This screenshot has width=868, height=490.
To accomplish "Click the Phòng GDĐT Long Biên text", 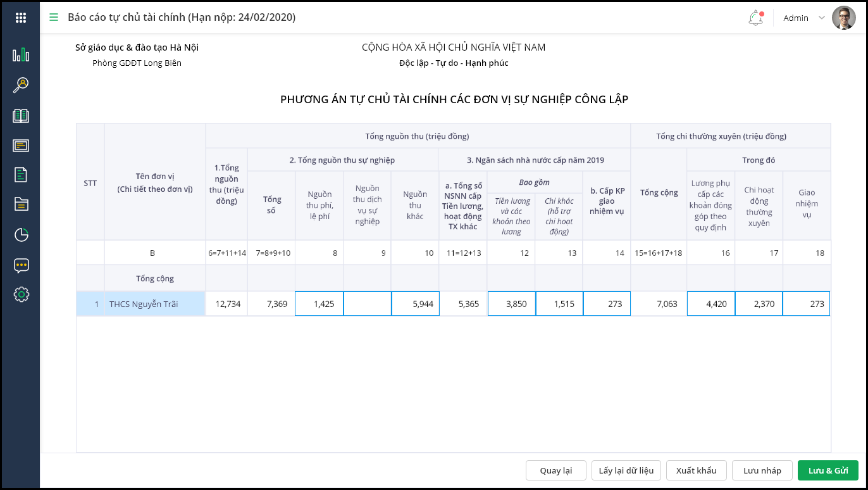I will [x=137, y=63].
